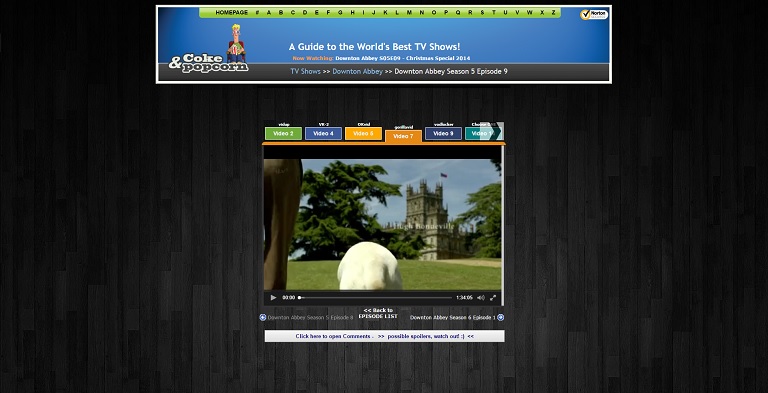Viewport: 768px width, 393px height.
Task: Select the Video 7 tab
Action: tap(403, 136)
